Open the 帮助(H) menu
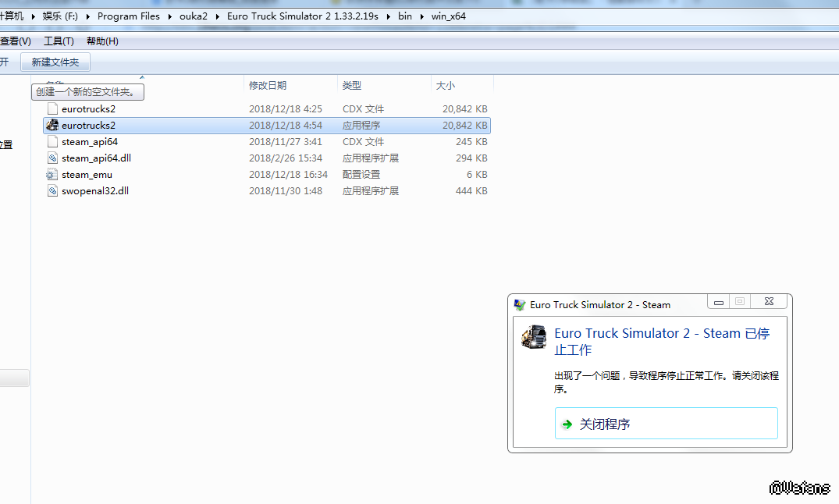This screenshot has height=504, width=839. pyautogui.click(x=102, y=41)
